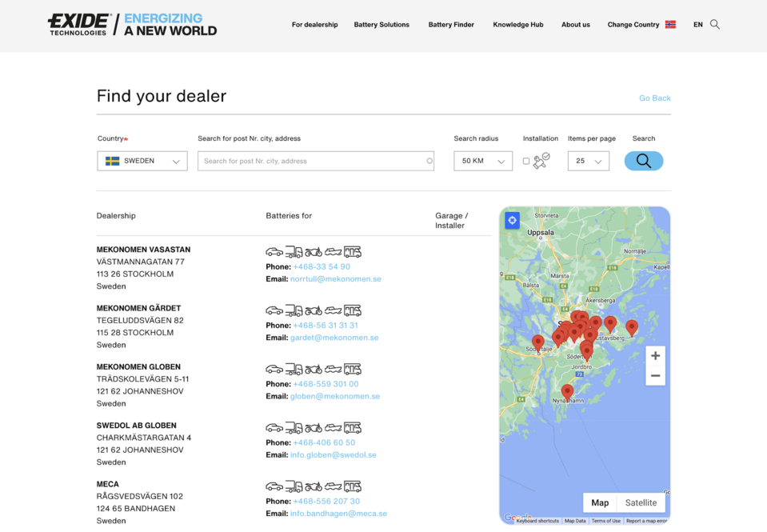Click car icon for Swedol AB Globen
Viewport: 767px width, 532px height.
pos(274,428)
